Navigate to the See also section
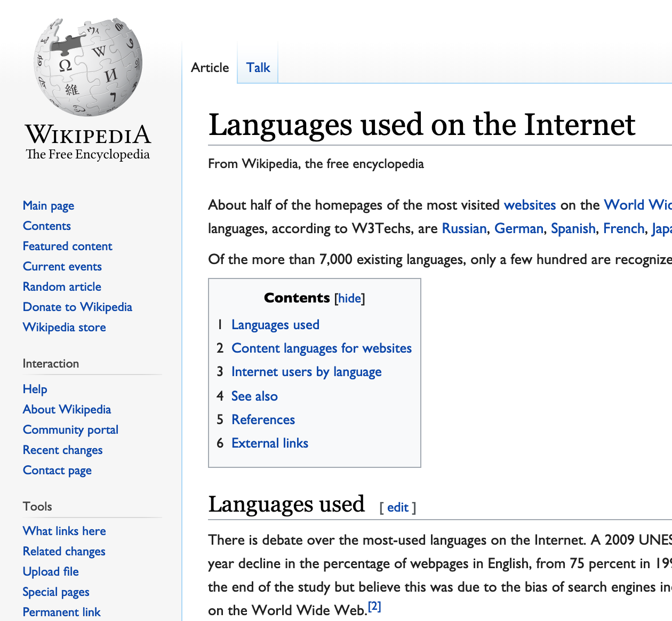 [254, 396]
